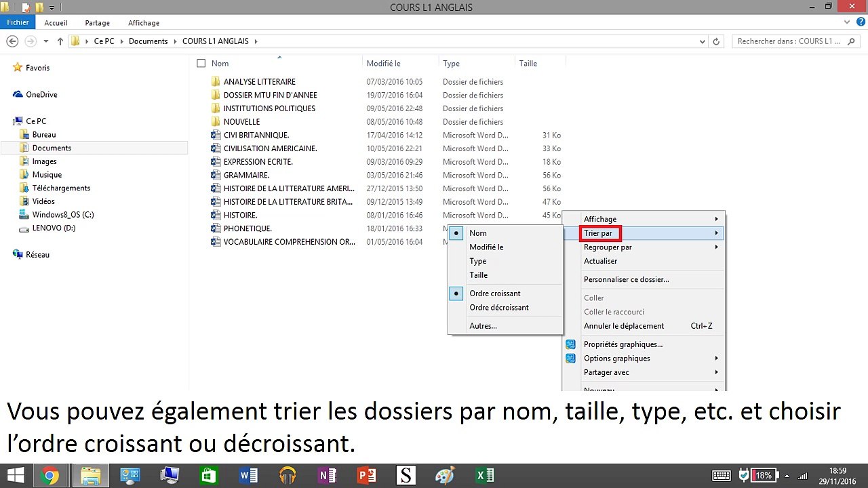Open LENOVO (D:) drive
The width and height of the screenshot is (868, 488).
(54, 228)
